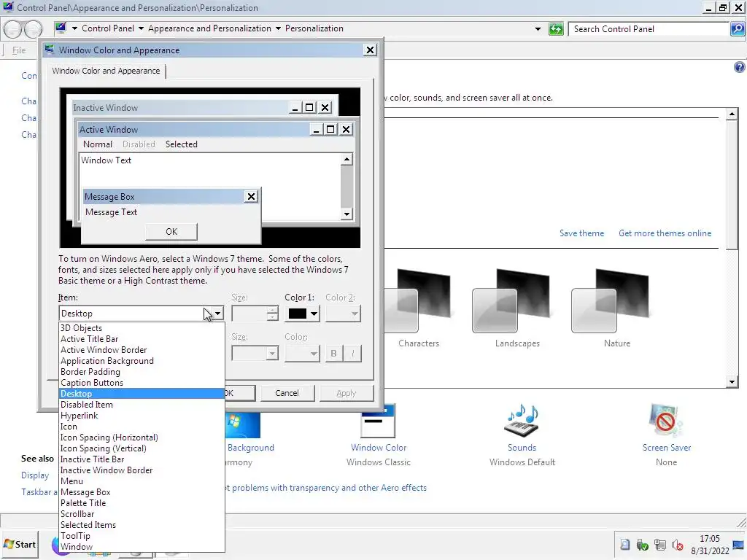Viewport: 747px width, 560px height.
Task: Select 3D Objects in Item list
Action: pyautogui.click(x=142, y=328)
